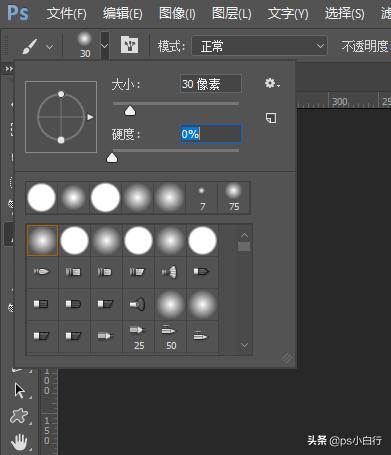Viewport: 391px width, 455px height.
Task: Click the Ps application logo
Action: click(18, 13)
